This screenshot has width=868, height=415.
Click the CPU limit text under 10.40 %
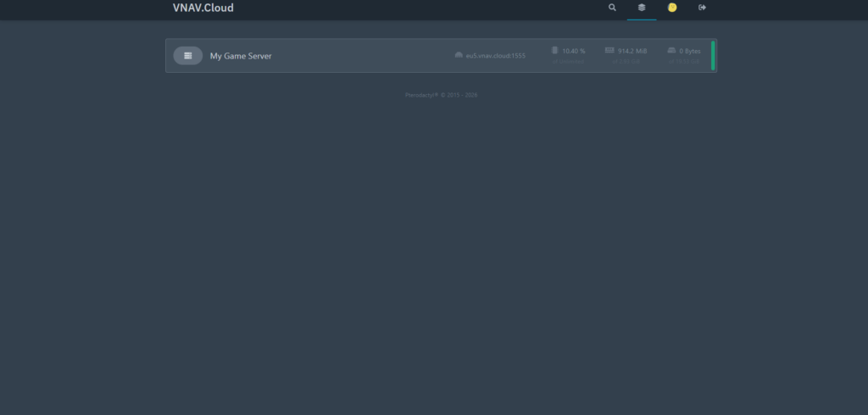pyautogui.click(x=568, y=62)
